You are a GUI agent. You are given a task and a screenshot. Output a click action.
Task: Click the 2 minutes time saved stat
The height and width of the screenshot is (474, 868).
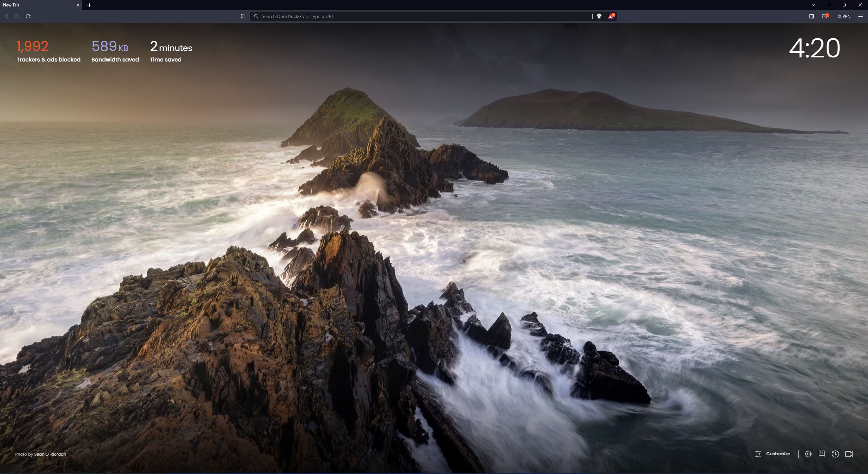[171, 51]
